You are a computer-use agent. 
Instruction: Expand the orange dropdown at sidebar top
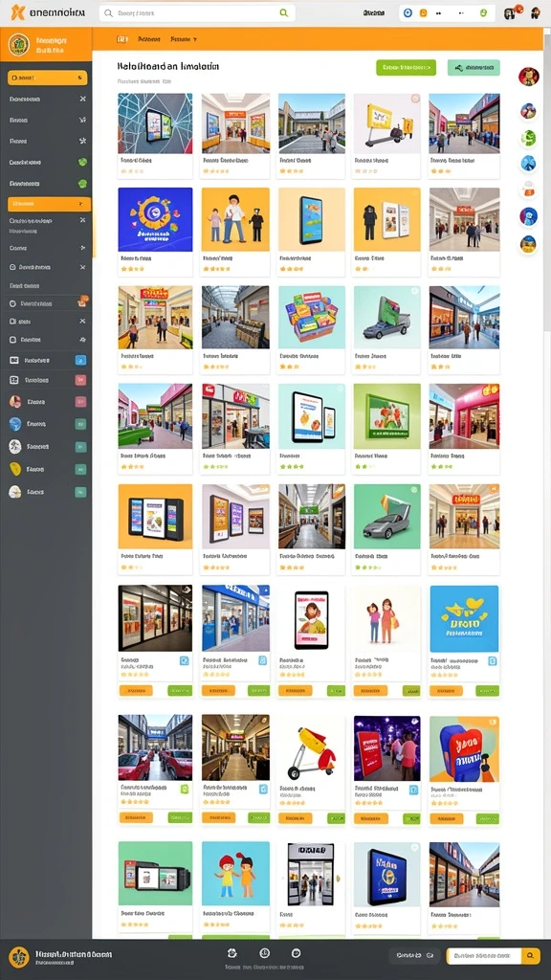[x=48, y=78]
